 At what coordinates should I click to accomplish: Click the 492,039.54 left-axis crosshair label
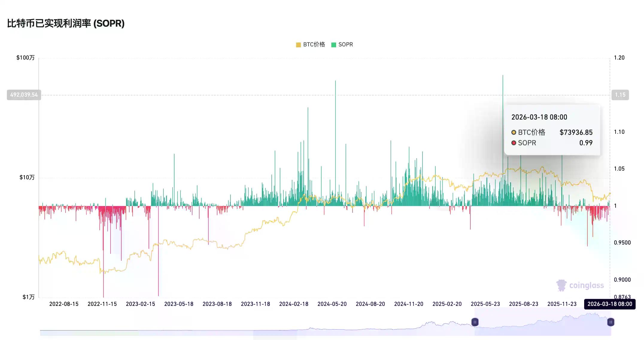coord(24,95)
